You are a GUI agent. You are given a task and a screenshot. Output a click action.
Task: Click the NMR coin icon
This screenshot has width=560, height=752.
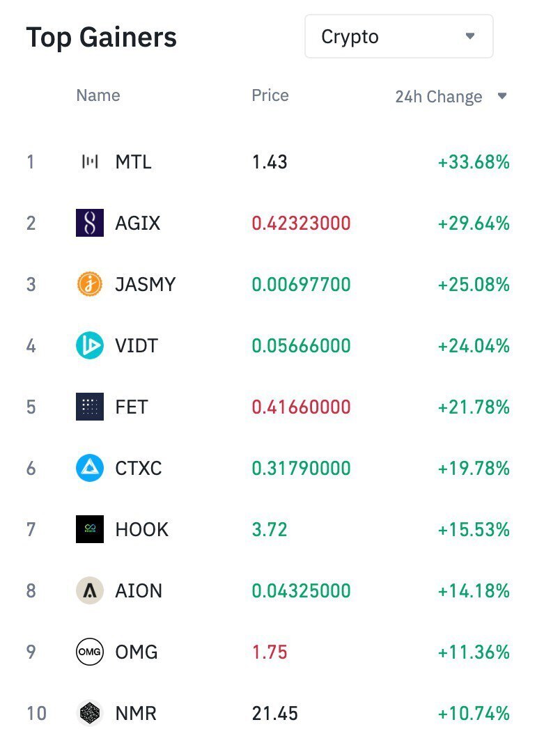[x=90, y=714]
